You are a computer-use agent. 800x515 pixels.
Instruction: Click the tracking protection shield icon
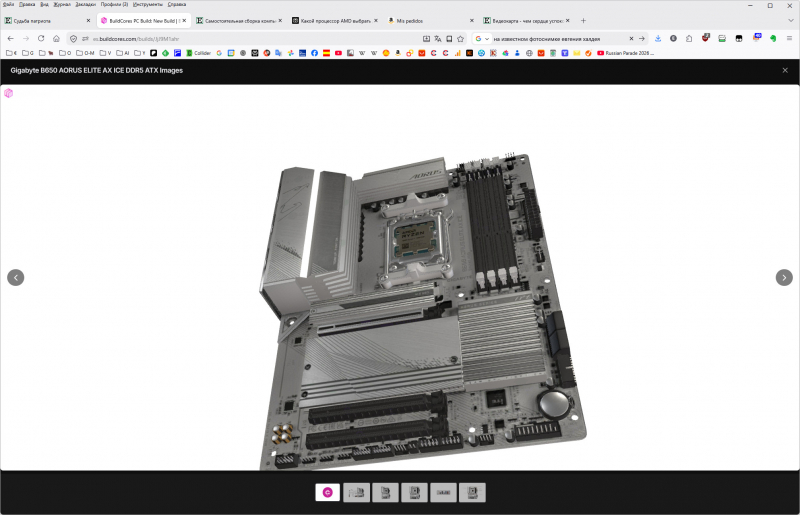tap(73, 39)
